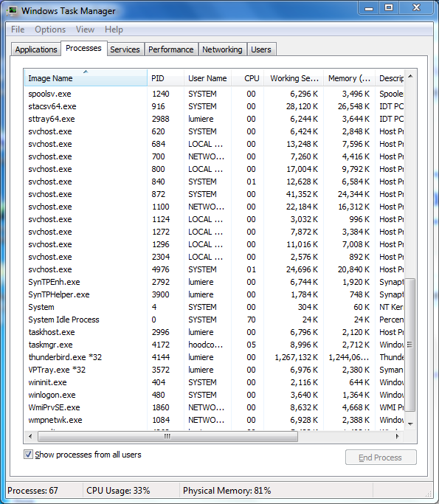Image resolution: width=439 pixels, height=504 pixels.
Task: Open the Options menu
Action: point(50,30)
